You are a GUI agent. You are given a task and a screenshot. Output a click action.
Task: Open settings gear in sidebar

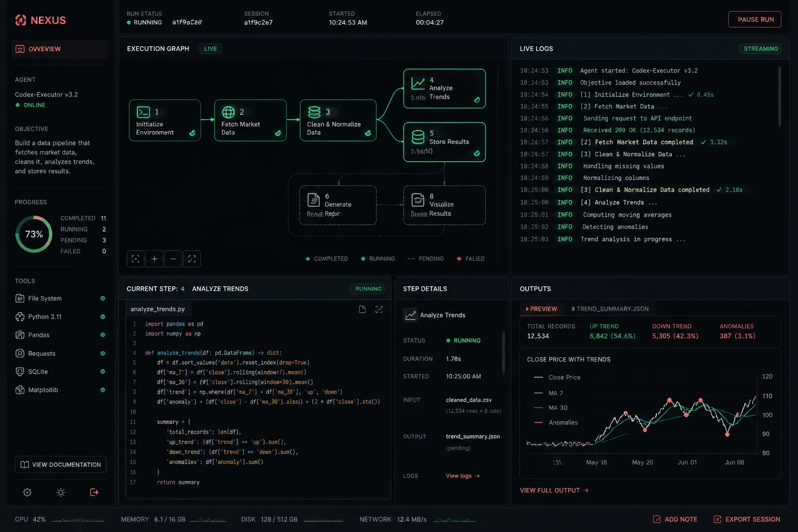(28, 492)
